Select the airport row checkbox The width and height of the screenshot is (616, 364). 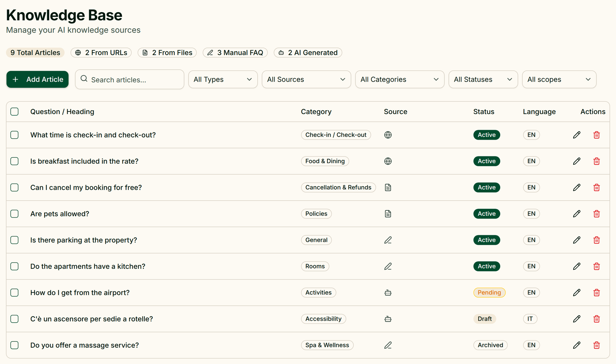coord(14,293)
